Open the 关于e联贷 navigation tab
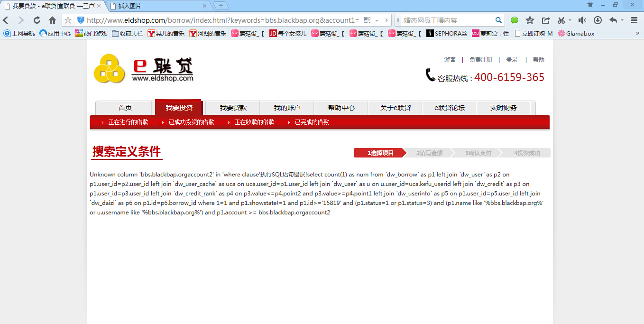Viewport: 644px width, 324px height. pyautogui.click(x=395, y=108)
